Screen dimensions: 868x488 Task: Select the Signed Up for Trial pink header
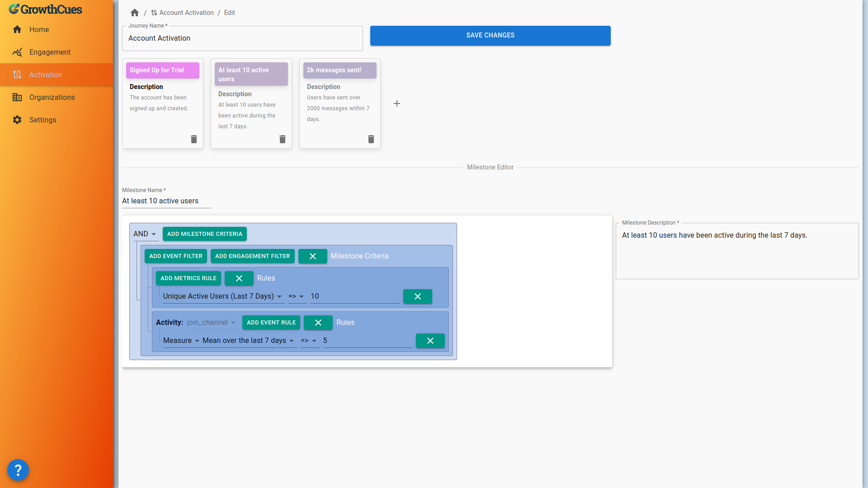coord(162,70)
